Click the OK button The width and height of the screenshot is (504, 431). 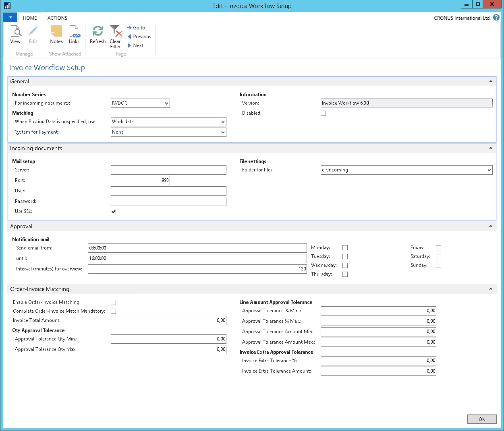pos(482,419)
